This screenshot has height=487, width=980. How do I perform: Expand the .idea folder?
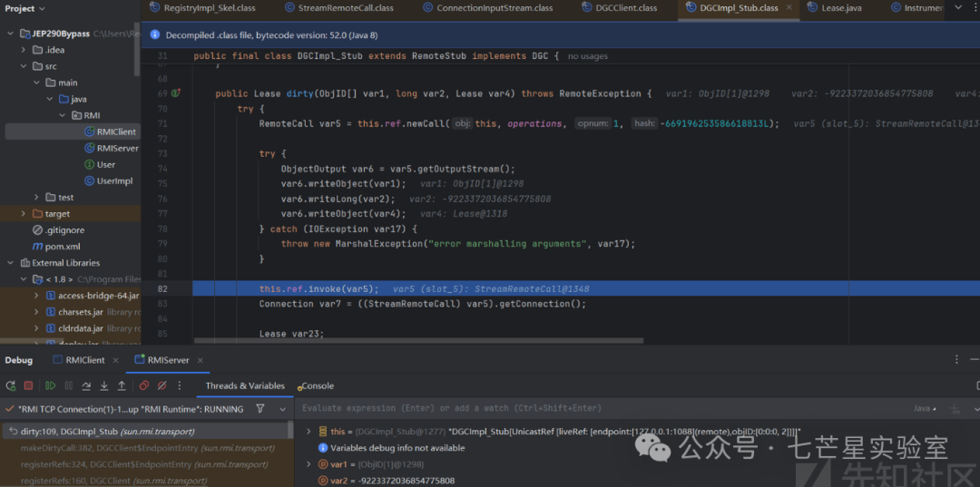(x=24, y=50)
